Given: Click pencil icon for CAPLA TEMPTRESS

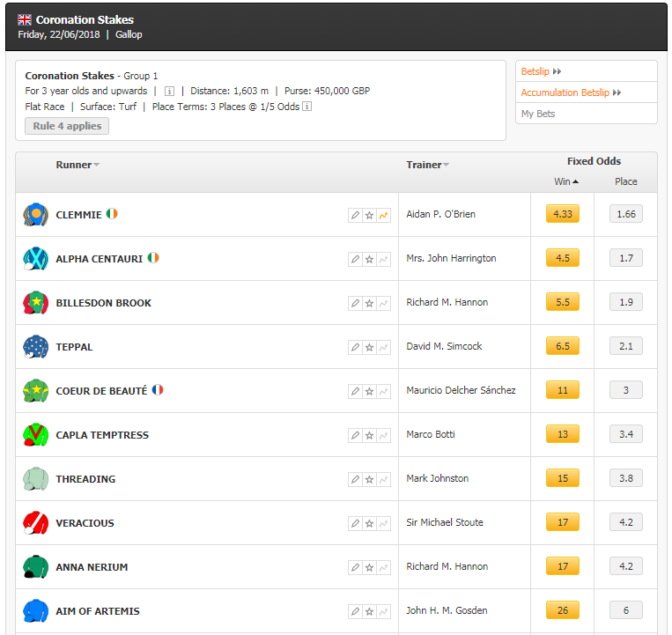Looking at the screenshot, I should [x=355, y=435].
